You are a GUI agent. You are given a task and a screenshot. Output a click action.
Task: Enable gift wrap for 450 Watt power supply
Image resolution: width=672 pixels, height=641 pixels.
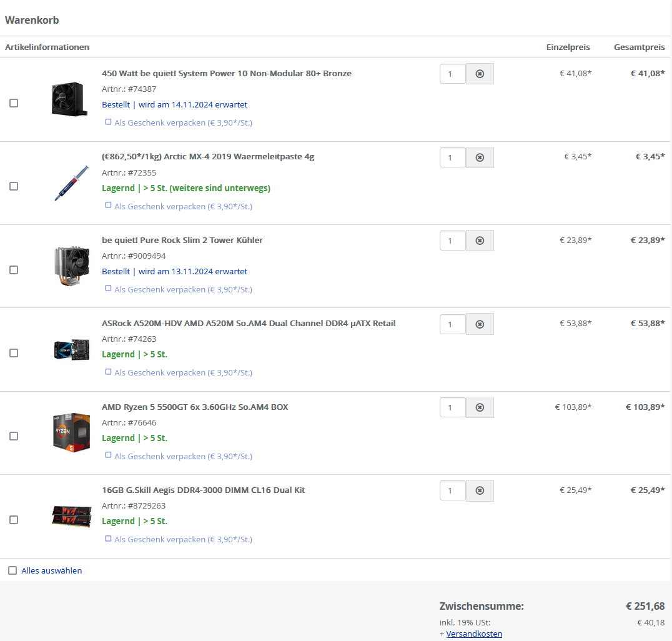tap(108, 122)
